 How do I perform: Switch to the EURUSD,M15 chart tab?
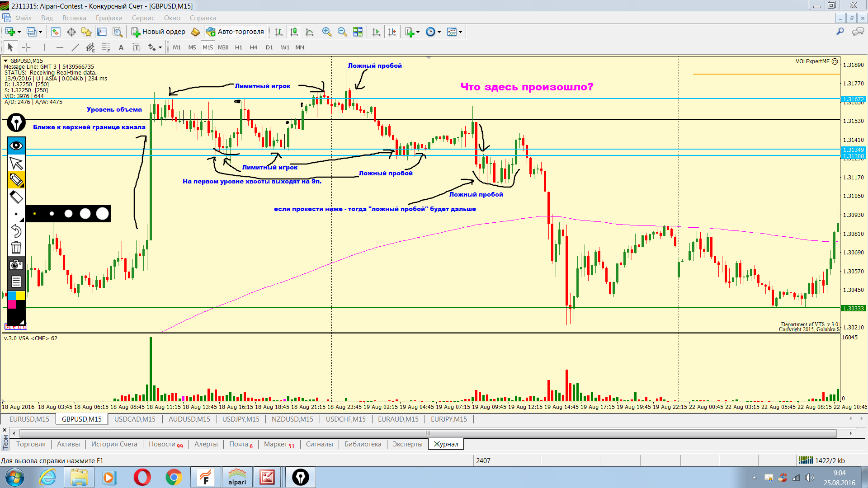[x=29, y=419]
